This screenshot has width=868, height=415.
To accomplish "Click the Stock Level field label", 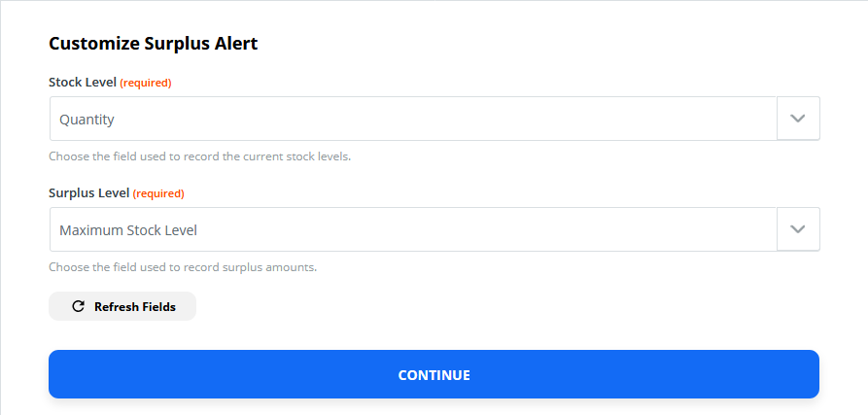I will (83, 83).
